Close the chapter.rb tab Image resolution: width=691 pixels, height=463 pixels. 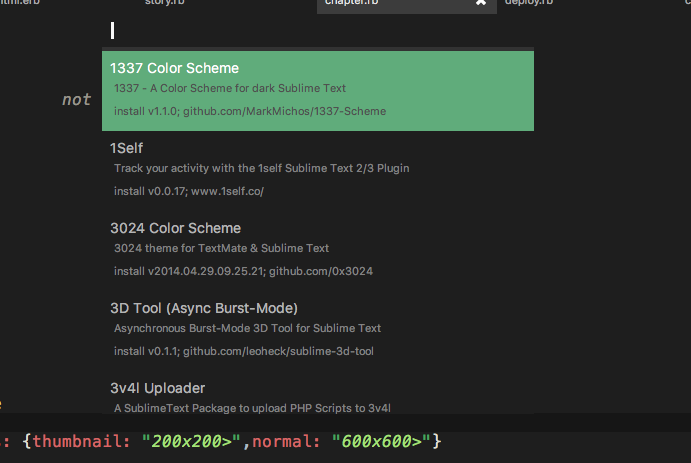[x=481, y=3]
